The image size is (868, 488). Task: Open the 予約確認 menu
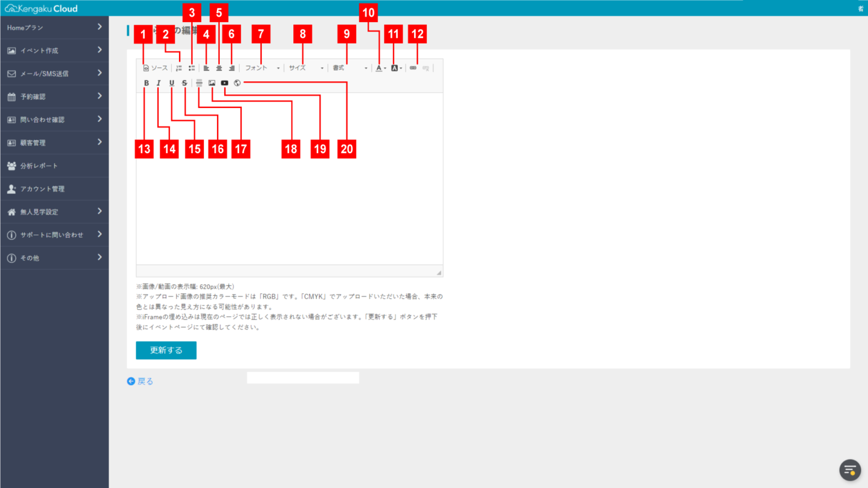pyautogui.click(x=54, y=96)
